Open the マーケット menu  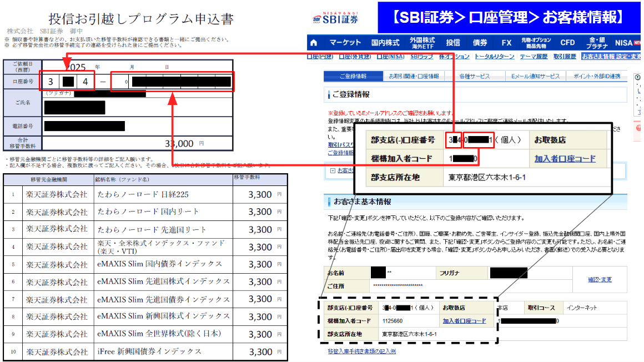[x=345, y=43]
